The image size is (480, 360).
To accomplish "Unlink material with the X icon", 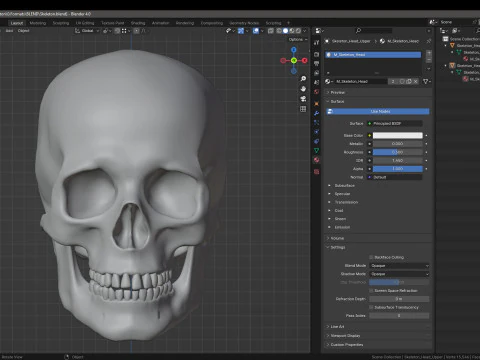I will (x=415, y=81).
